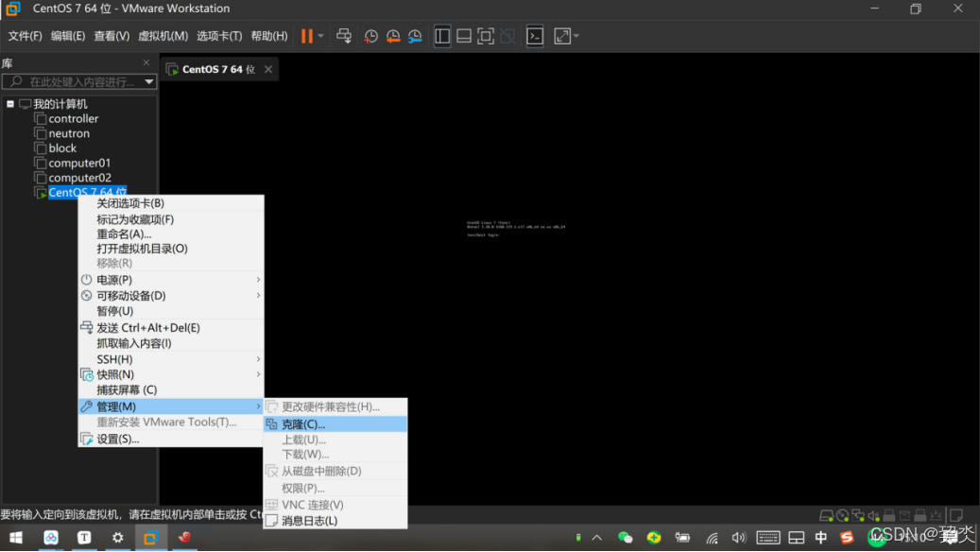Screen dimensions: 980x552
Task: Open the 文件(F) menu
Action: pos(25,36)
